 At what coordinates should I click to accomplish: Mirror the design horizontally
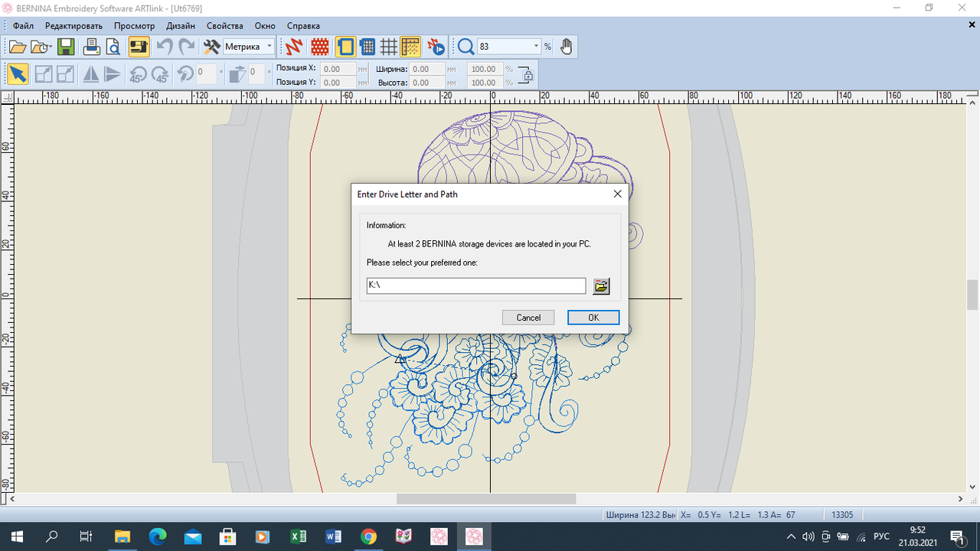pos(91,74)
